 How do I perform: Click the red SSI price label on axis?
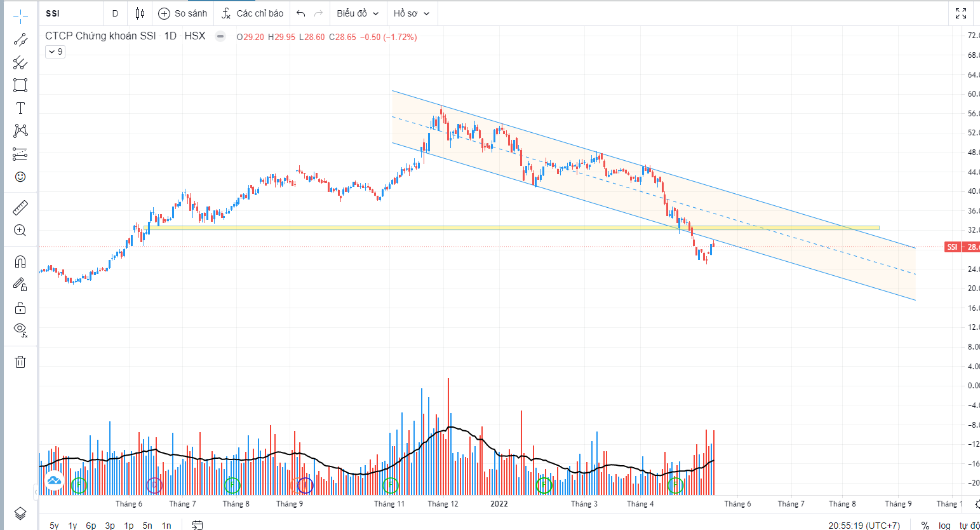[962, 247]
